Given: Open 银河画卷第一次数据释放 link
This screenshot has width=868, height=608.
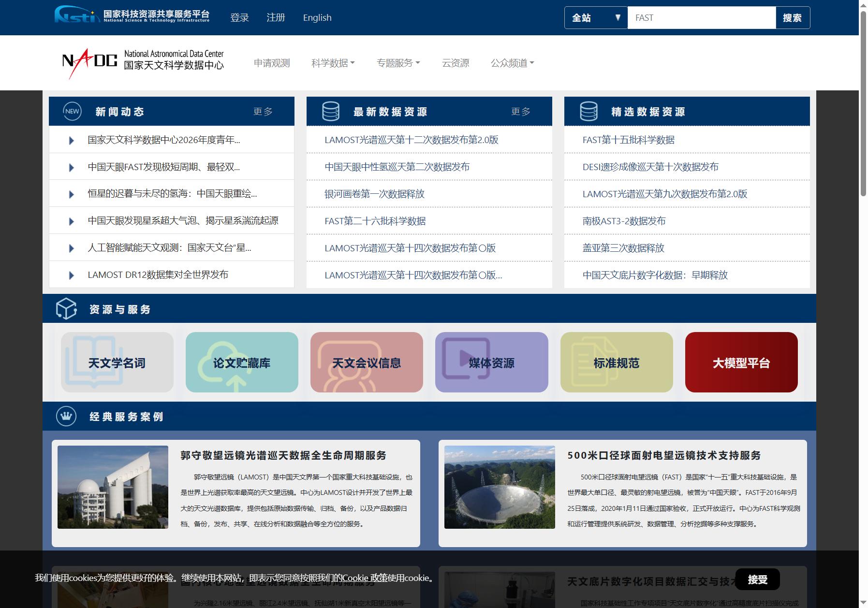Looking at the screenshot, I should pyautogui.click(x=374, y=194).
